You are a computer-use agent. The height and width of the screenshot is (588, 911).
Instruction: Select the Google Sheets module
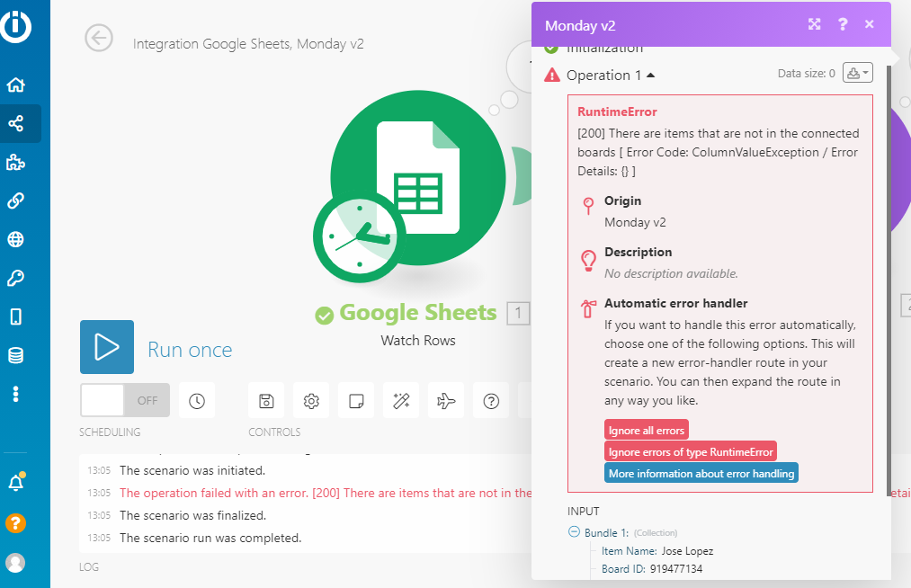(x=418, y=178)
